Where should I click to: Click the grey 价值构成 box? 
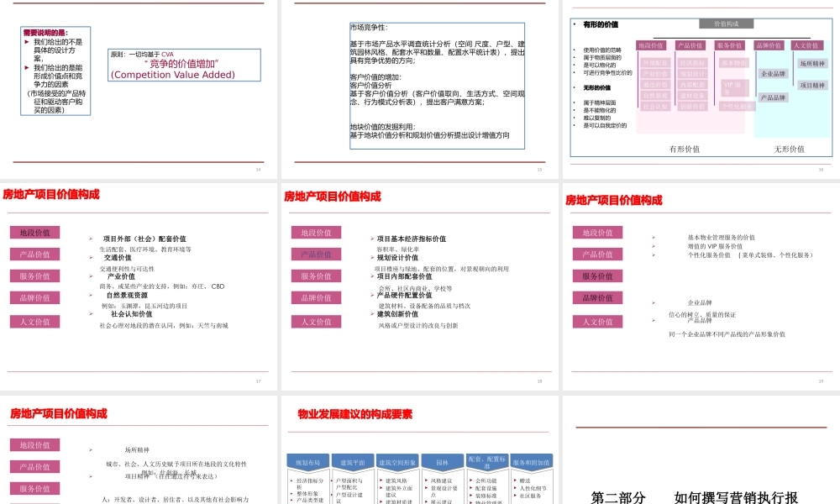click(x=726, y=24)
